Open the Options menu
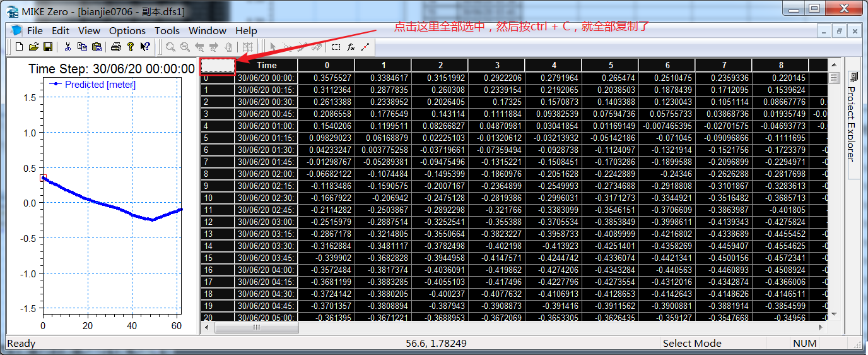The image size is (868, 355). point(127,30)
